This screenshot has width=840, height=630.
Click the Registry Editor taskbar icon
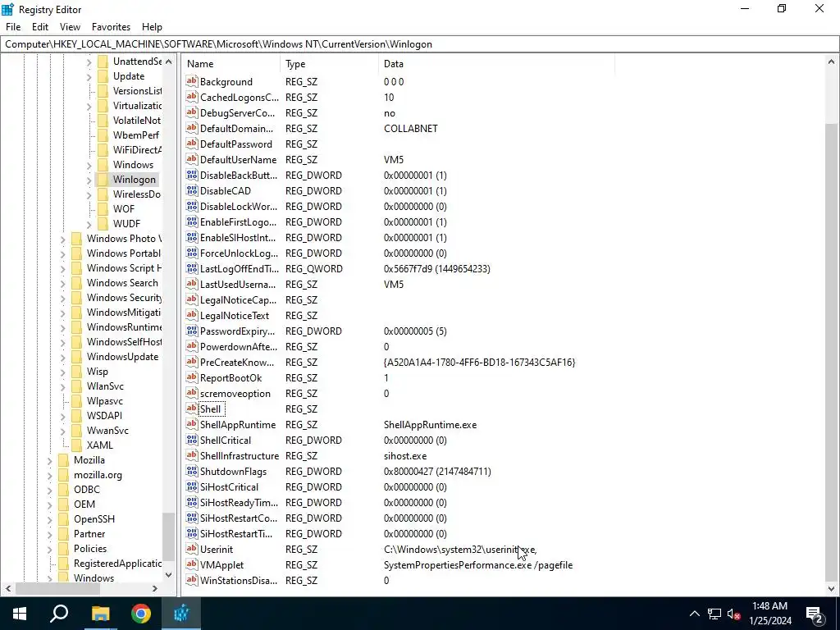(x=181, y=614)
